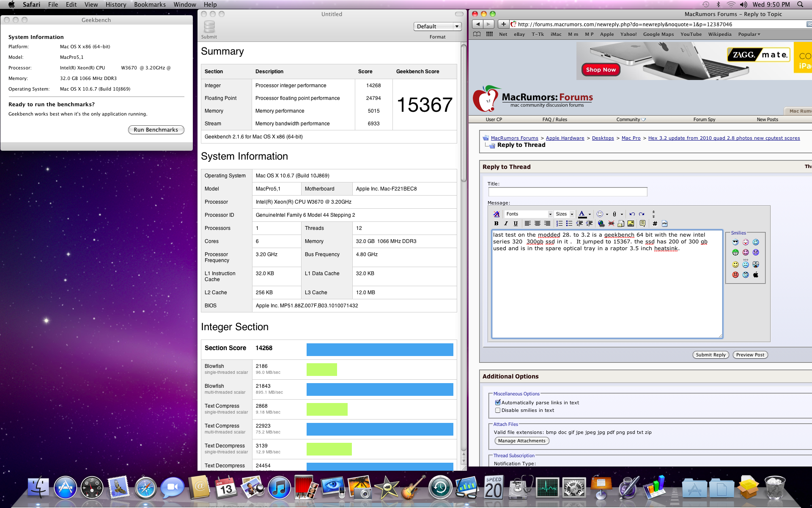Open the View menu
812x508 pixels.
coord(91,5)
